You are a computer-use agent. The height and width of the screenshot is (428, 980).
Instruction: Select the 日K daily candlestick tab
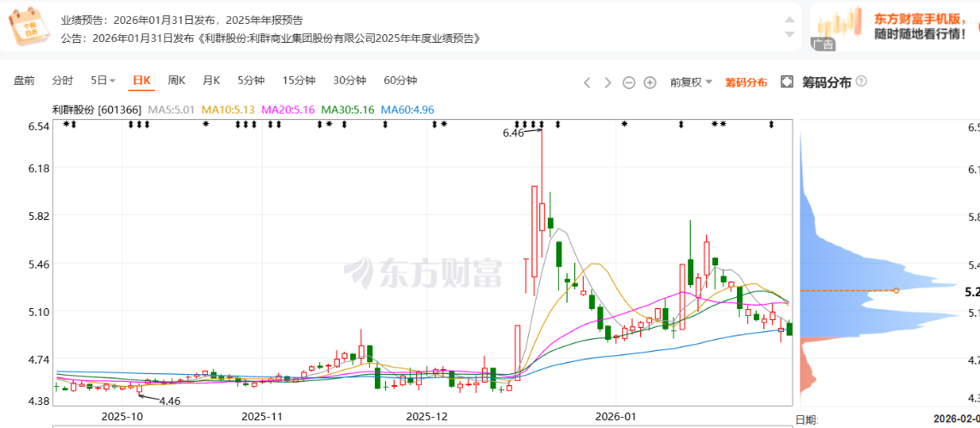point(142,80)
